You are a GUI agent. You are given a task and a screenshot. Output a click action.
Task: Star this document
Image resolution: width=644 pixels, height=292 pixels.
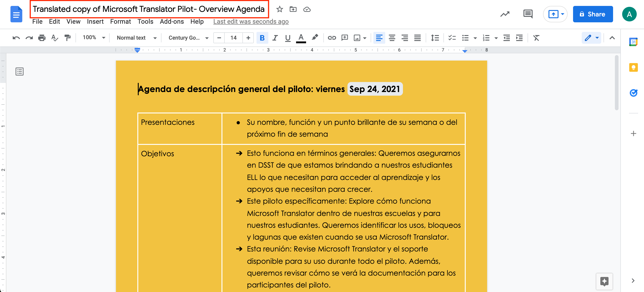click(279, 9)
